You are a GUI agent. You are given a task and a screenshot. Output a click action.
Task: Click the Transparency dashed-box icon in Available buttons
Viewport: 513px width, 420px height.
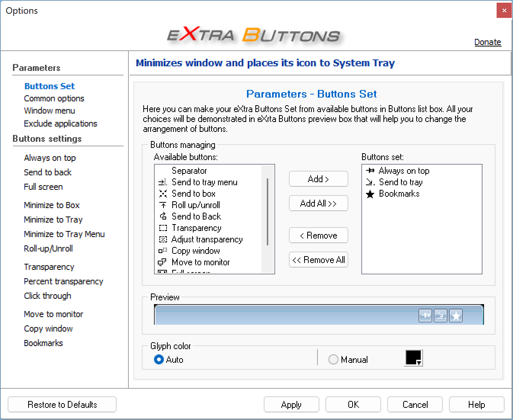point(163,228)
